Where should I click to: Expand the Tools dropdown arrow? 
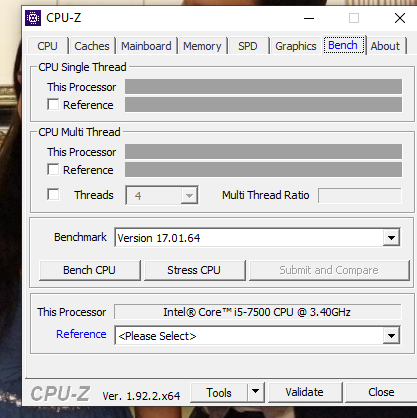pyautogui.click(x=256, y=393)
